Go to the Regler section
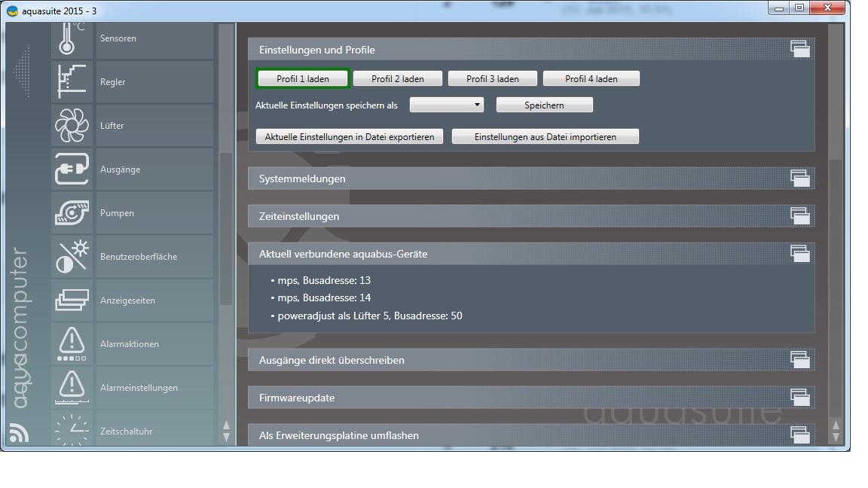Screen dimensions: 868x488 155,82
